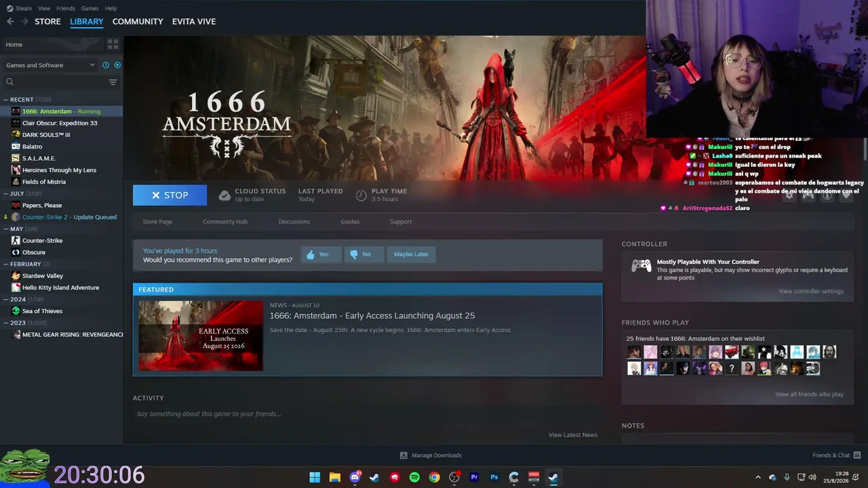Open the Windows Start menu
This screenshot has height=488, width=868.
315,477
